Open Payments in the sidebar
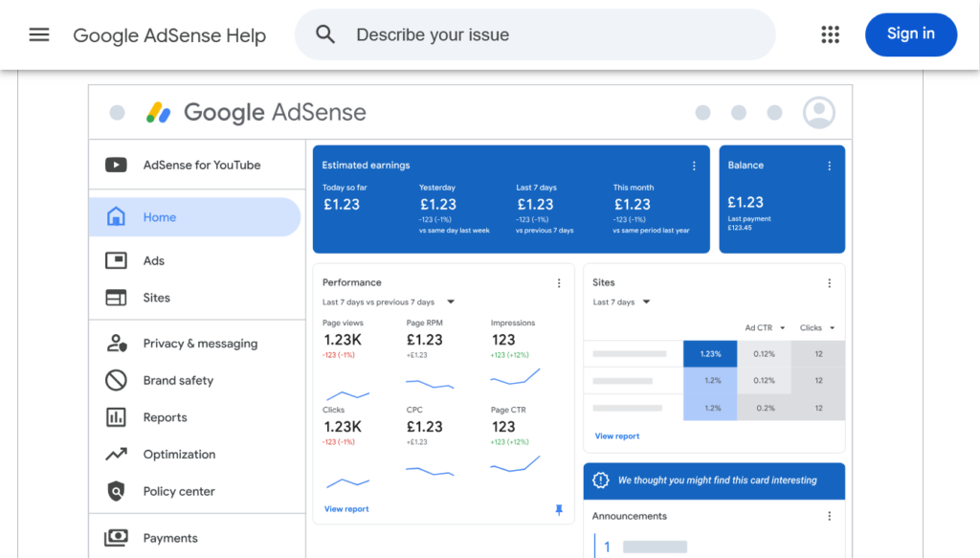The height and width of the screenshot is (558, 980). pyautogui.click(x=170, y=538)
